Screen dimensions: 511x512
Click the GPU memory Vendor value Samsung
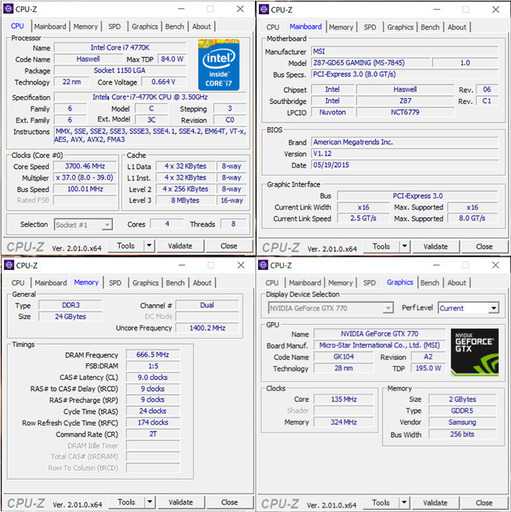point(462,422)
